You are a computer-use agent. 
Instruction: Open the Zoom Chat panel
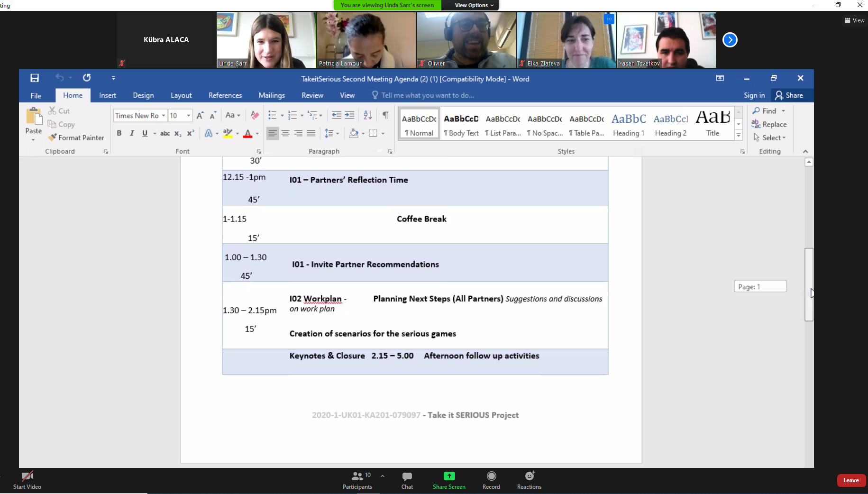407,480
